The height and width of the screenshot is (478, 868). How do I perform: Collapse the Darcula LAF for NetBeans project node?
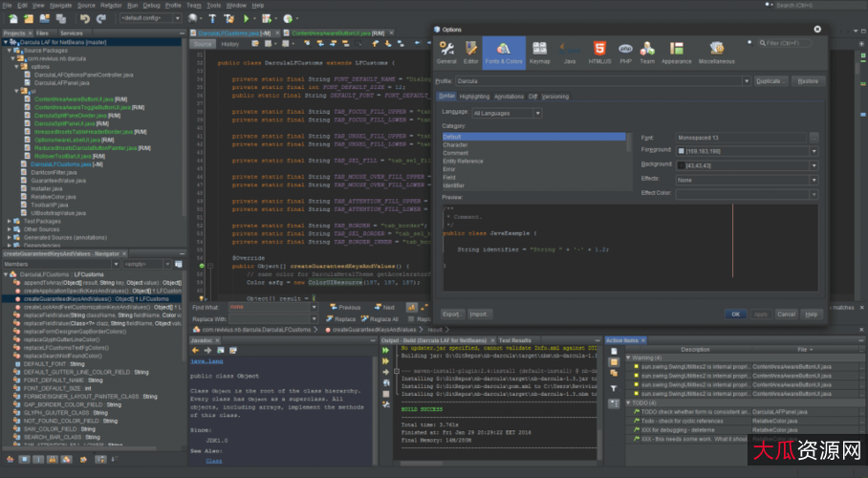click(x=6, y=44)
